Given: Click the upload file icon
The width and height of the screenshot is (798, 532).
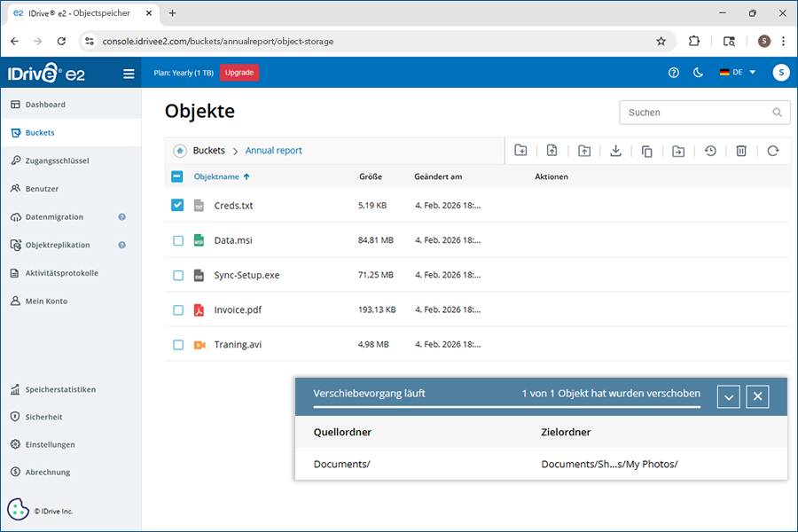Looking at the screenshot, I should pyautogui.click(x=552, y=151).
